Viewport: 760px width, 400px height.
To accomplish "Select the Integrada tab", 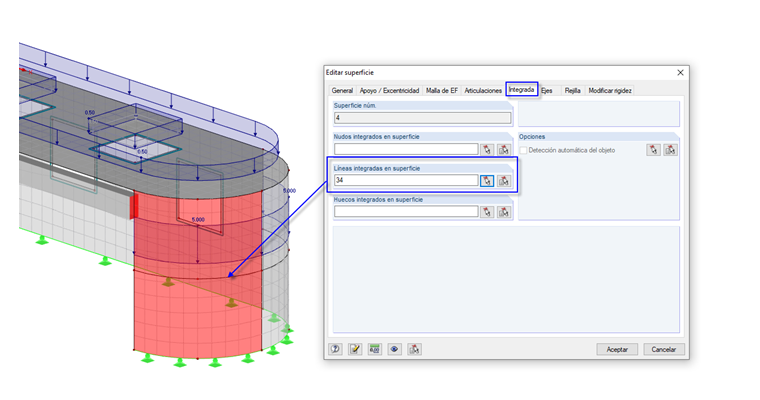I will pyautogui.click(x=522, y=90).
